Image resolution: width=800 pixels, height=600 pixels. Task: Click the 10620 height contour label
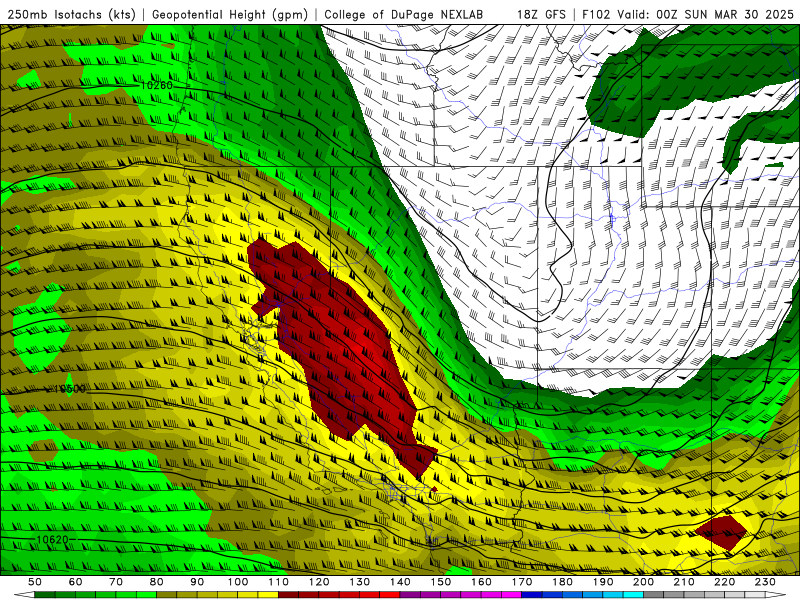point(53,539)
